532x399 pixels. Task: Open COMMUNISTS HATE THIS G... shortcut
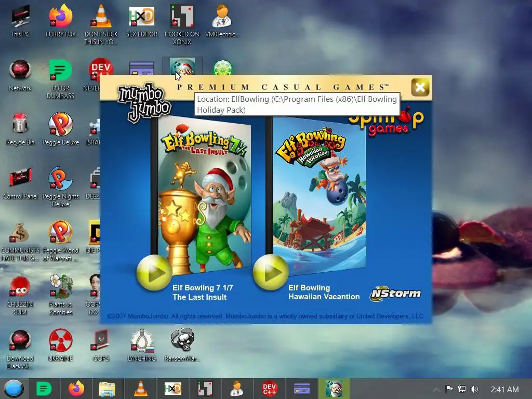coord(20,241)
